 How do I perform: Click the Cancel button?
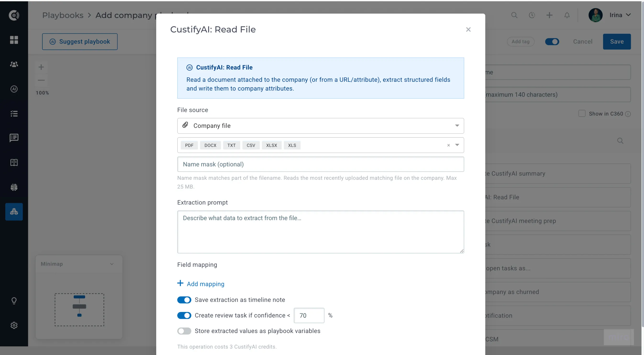pos(583,41)
